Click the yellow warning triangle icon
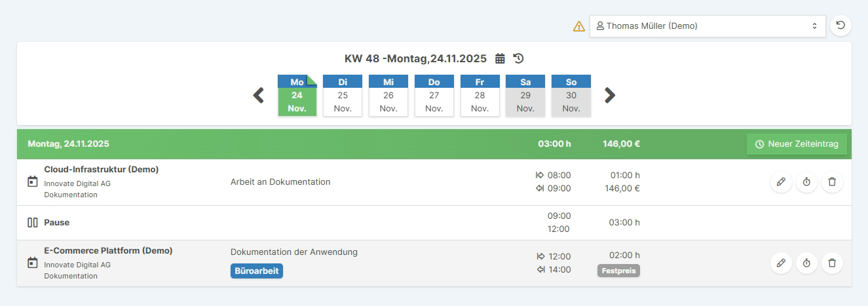This screenshot has width=868, height=306. pyautogui.click(x=579, y=26)
